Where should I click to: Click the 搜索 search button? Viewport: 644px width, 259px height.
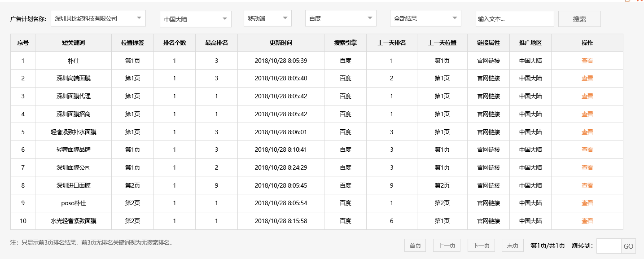point(579,18)
